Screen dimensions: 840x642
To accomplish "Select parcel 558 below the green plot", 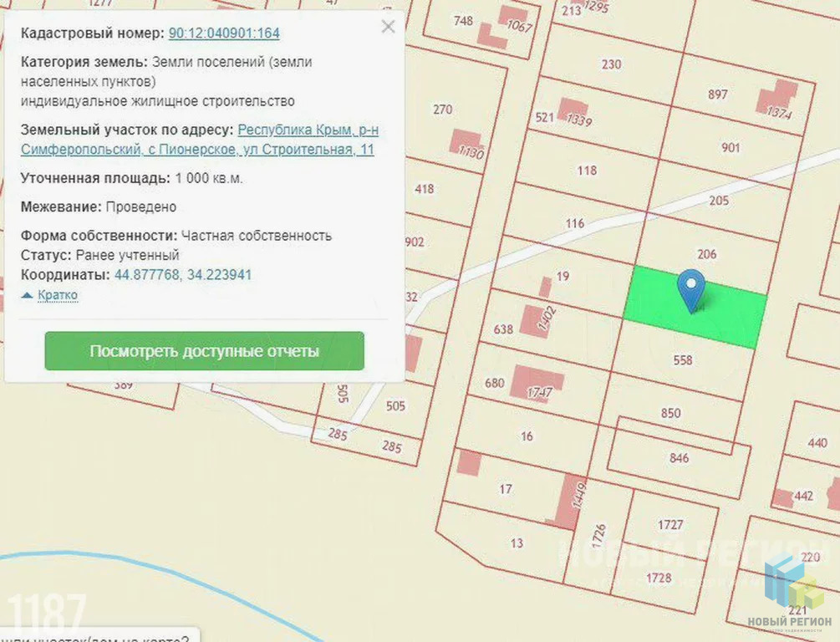I will [682, 360].
